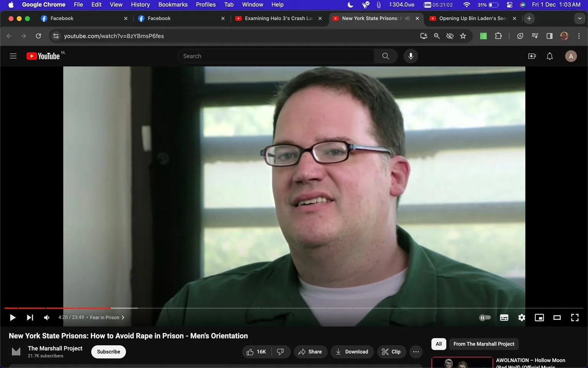The height and width of the screenshot is (368, 588).
Task: Click the YouTube search field
Action: click(x=276, y=56)
